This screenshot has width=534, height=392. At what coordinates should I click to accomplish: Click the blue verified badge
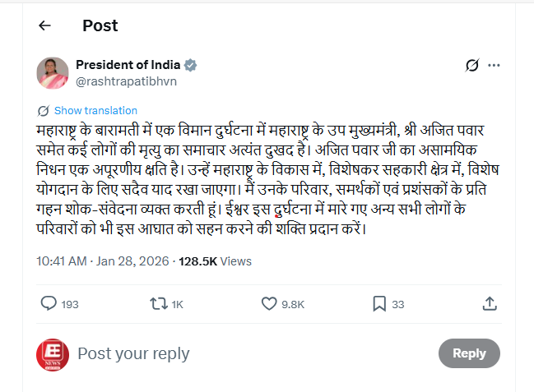click(x=190, y=65)
